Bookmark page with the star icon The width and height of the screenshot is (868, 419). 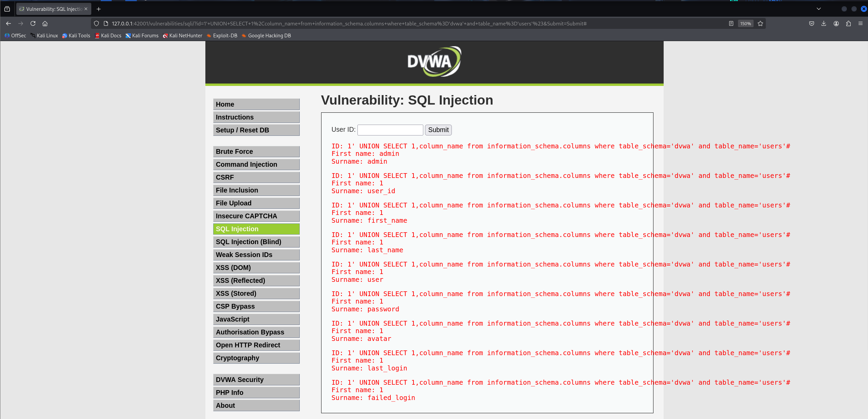(760, 23)
